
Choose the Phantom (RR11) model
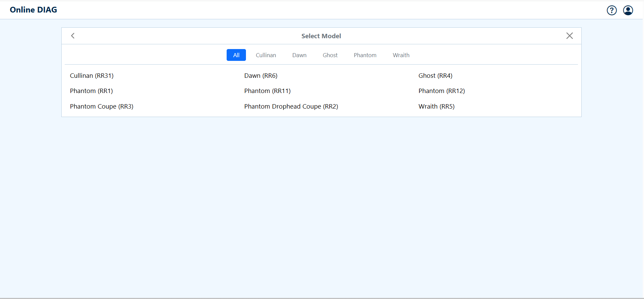(267, 91)
